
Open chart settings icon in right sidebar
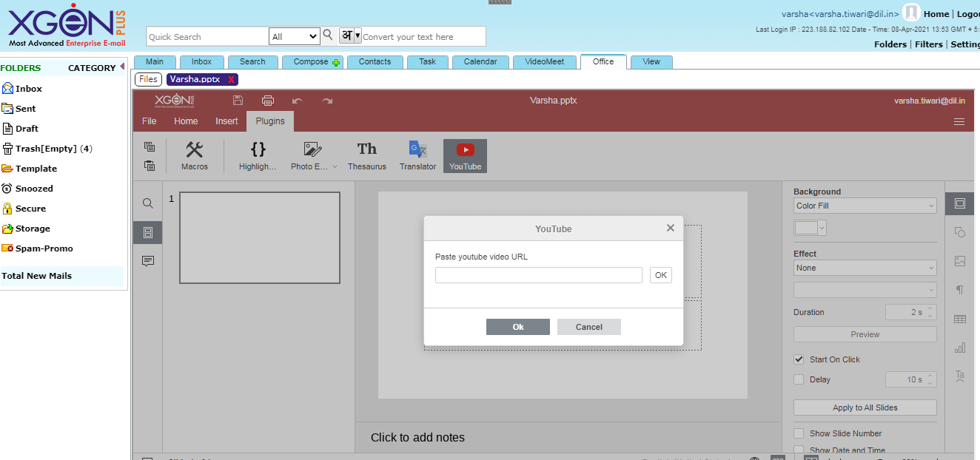[x=960, y=348]
